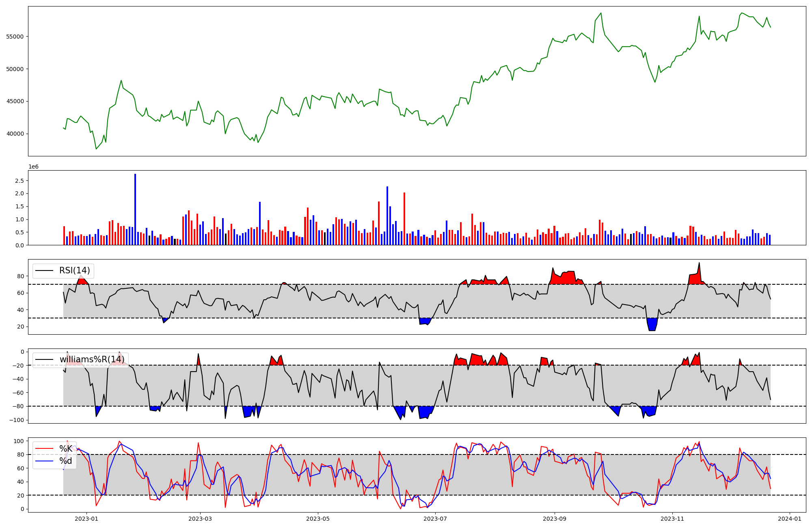
Task: Click the 2023-01 x-axis date label
Action: click(x=86, y=518)
